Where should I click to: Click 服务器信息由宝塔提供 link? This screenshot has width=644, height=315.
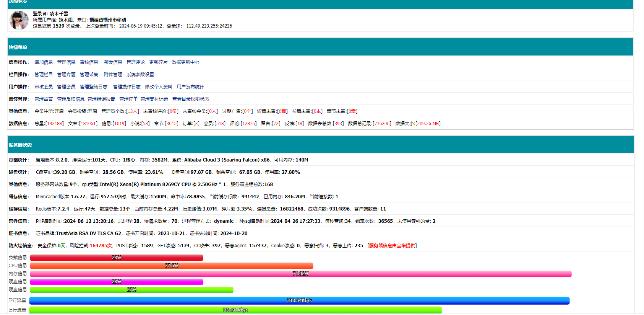tap(392, 246)
